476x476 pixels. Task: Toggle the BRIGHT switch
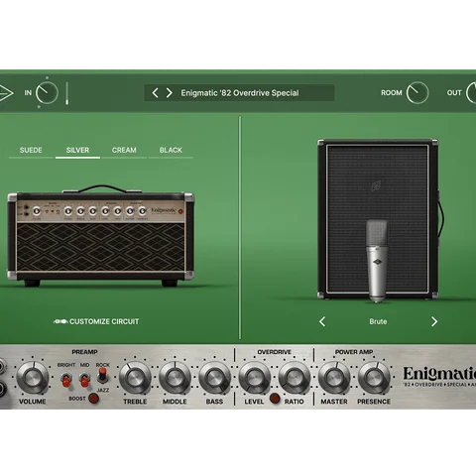click(x=66, y=380)
